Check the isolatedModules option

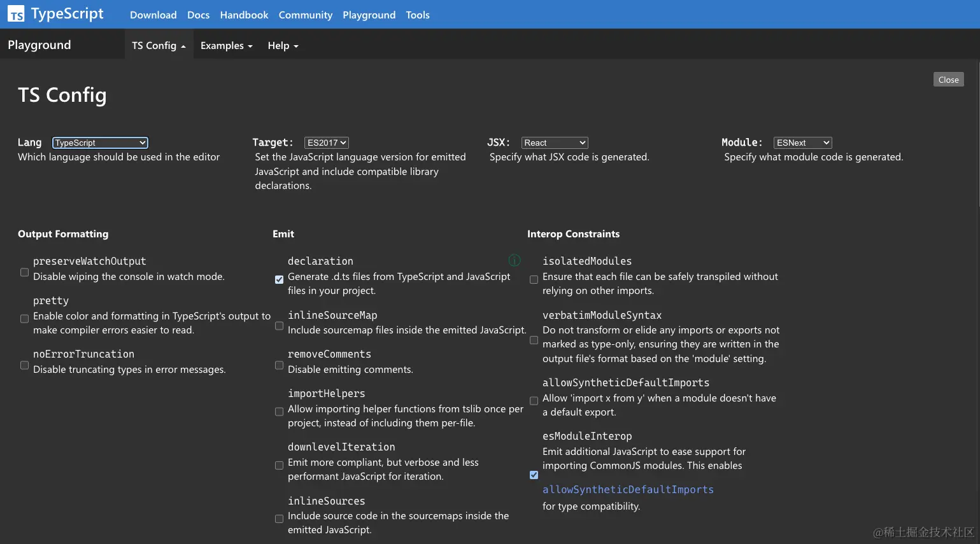click(x=534, y=279)
